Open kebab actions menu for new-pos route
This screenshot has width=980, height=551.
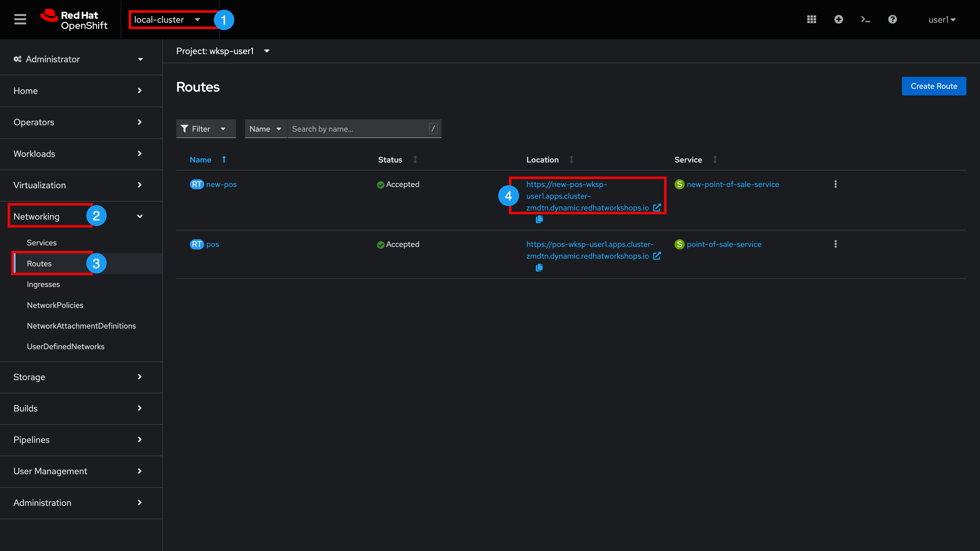click(836, 184)
